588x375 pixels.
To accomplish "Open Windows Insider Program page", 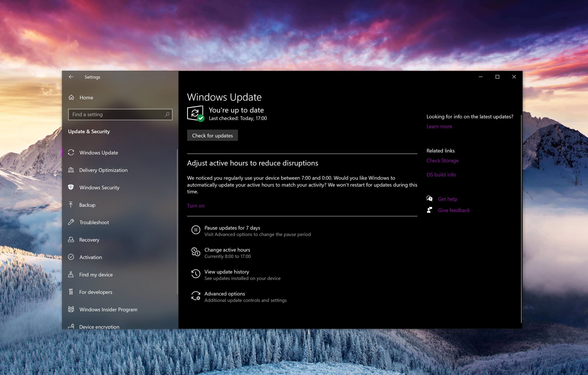I will pyautogui.click(x=120, y=309).
